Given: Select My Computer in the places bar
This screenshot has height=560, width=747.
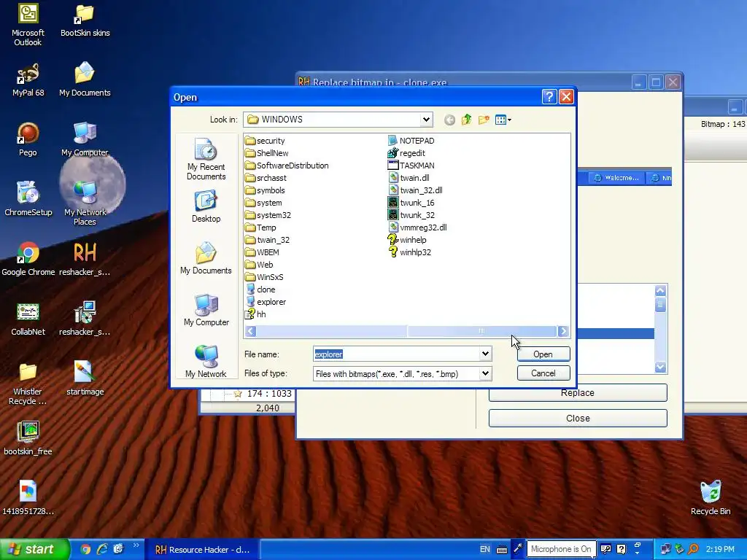Looking at the screenshot, I should pos(206,310).
